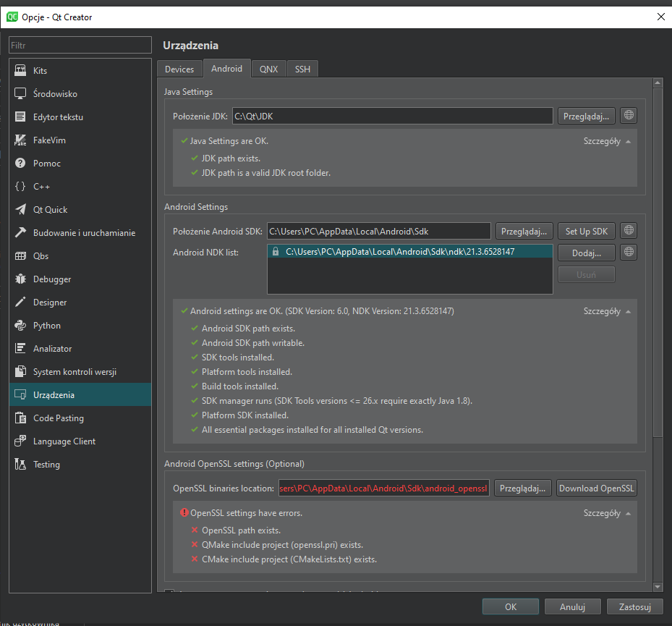Image resolution: width=672 pixels, height=626 pixels.
Task: Click the scrollbar down arrow
Action: tap(658, 586)
